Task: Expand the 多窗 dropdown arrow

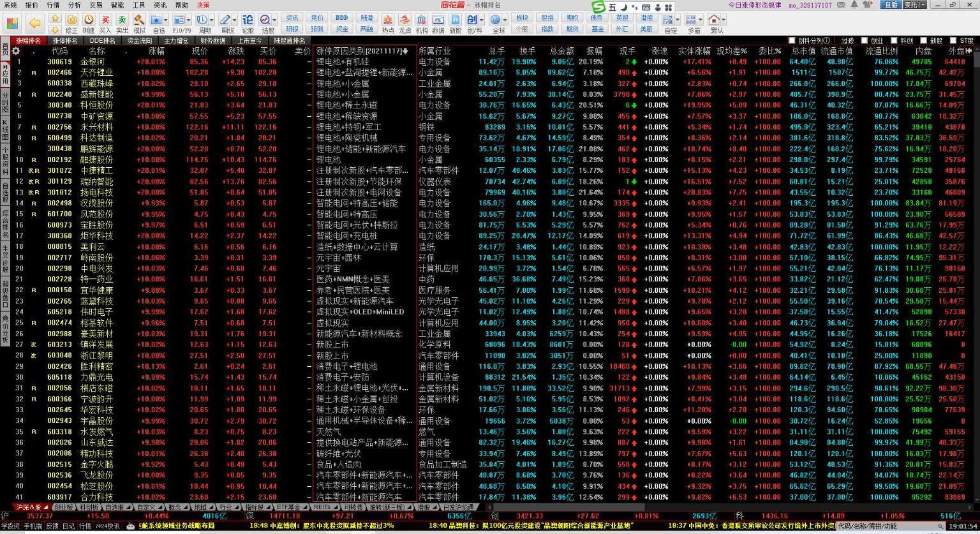Action: (x=701, y=20)
